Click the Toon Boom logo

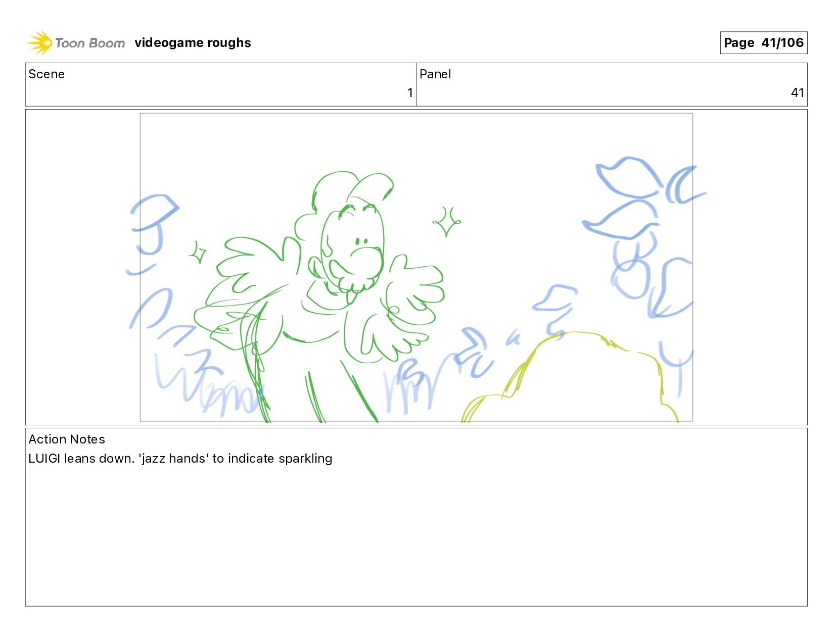[x=76, y=43]
